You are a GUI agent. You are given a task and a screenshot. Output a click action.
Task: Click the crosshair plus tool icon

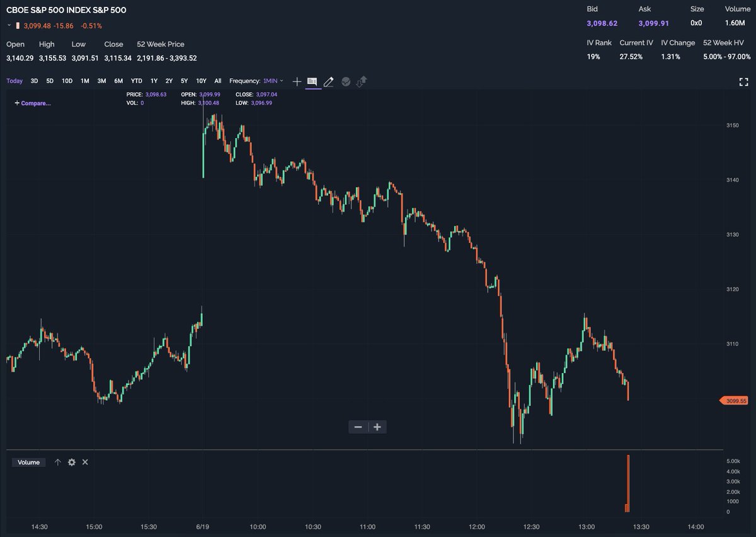[297, 81]
